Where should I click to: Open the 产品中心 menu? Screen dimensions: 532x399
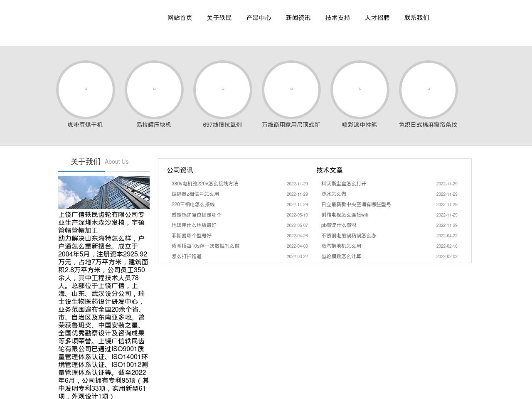pos(259,18)
